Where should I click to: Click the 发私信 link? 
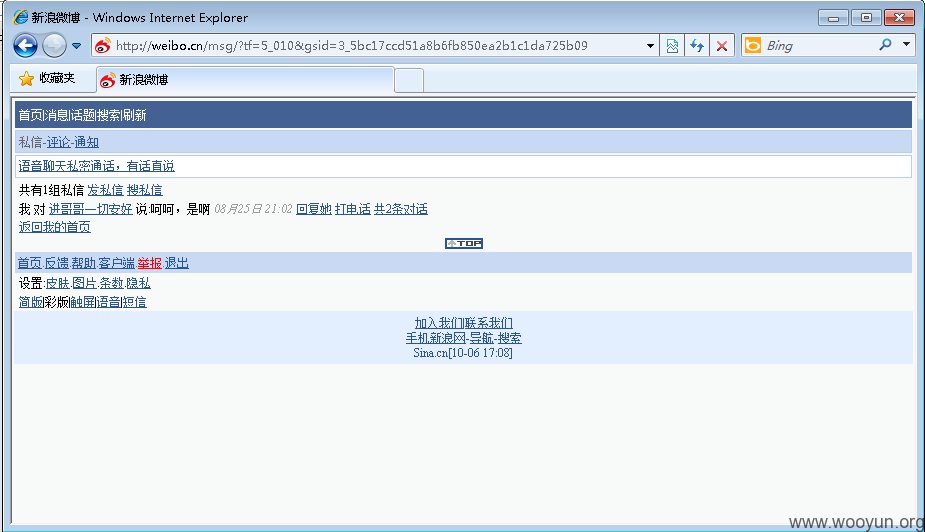point(105,190)
